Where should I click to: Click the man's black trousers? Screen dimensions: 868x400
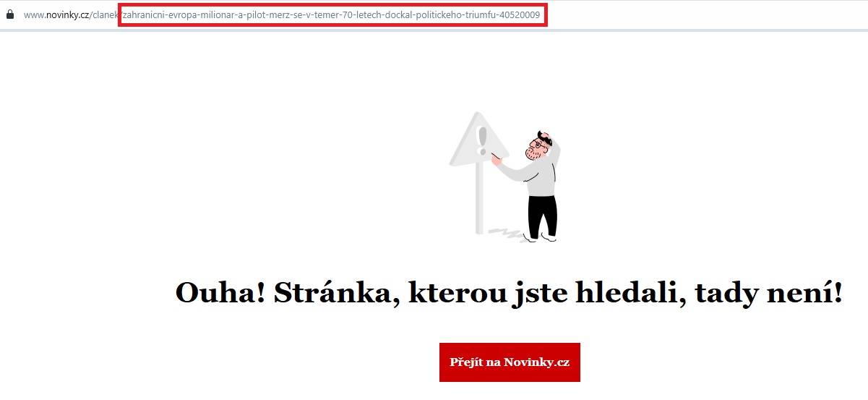point(542,215)
